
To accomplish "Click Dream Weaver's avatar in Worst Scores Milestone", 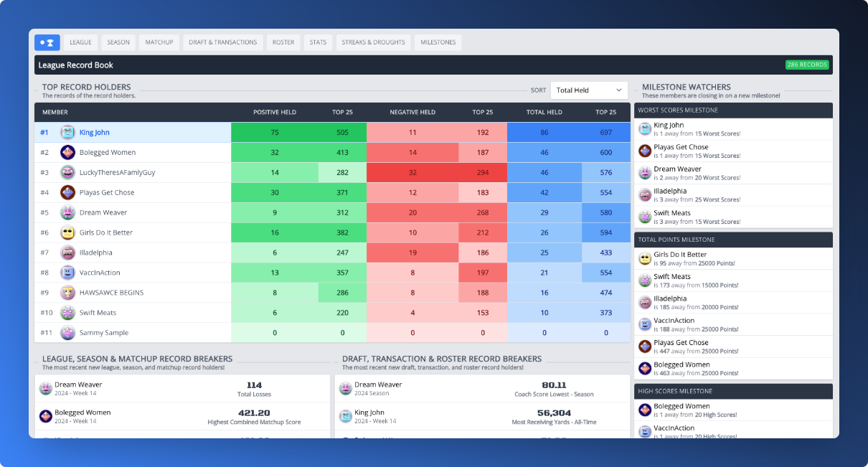I will tap(645, 173).
